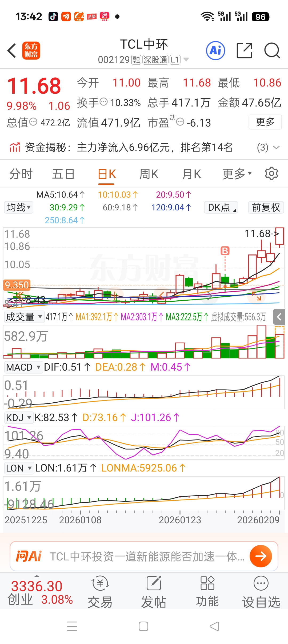Screen dimensions: 288x644
Task: Open 均线 indicator dropdown
Action: tap(19, 207)
